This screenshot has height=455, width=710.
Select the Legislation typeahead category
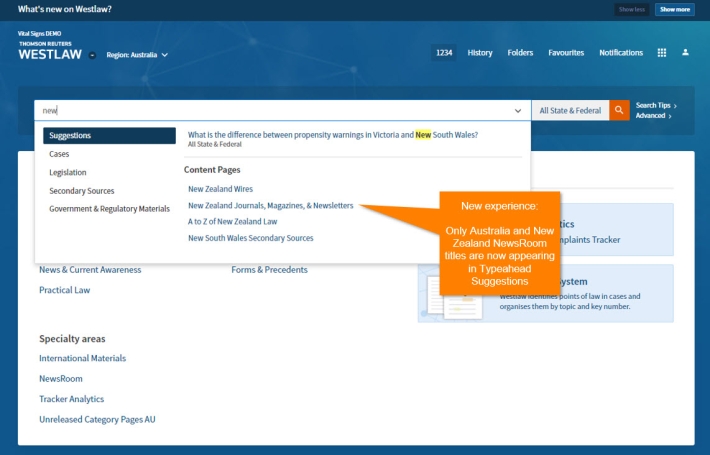pyautogui.click(x=68, y=172)
